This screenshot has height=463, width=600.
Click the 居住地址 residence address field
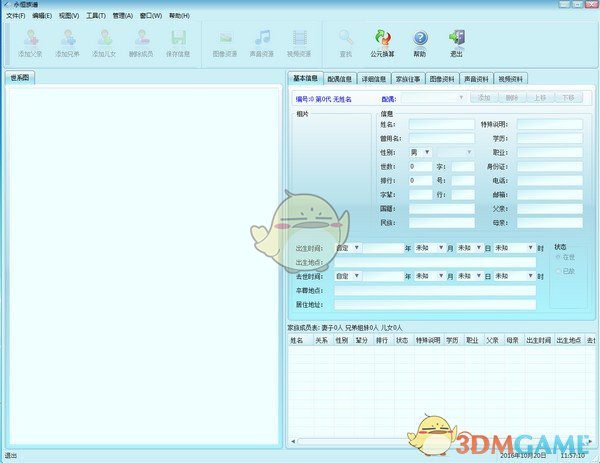pos(435,305)
